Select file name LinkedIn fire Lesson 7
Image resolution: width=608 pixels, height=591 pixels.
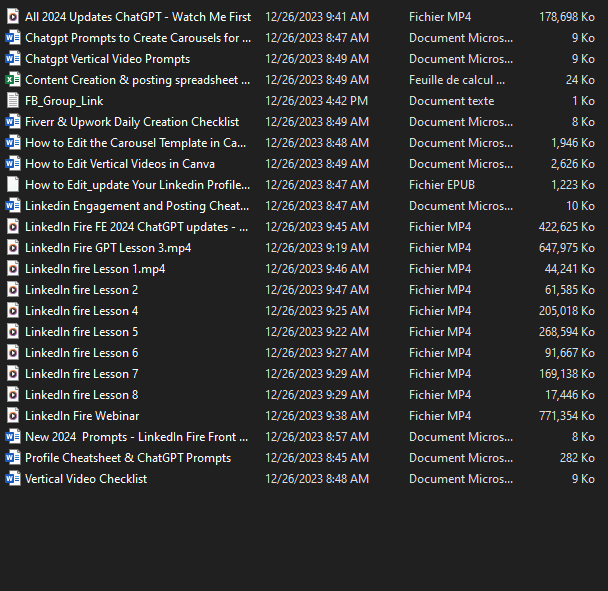(x=81, y=373)
